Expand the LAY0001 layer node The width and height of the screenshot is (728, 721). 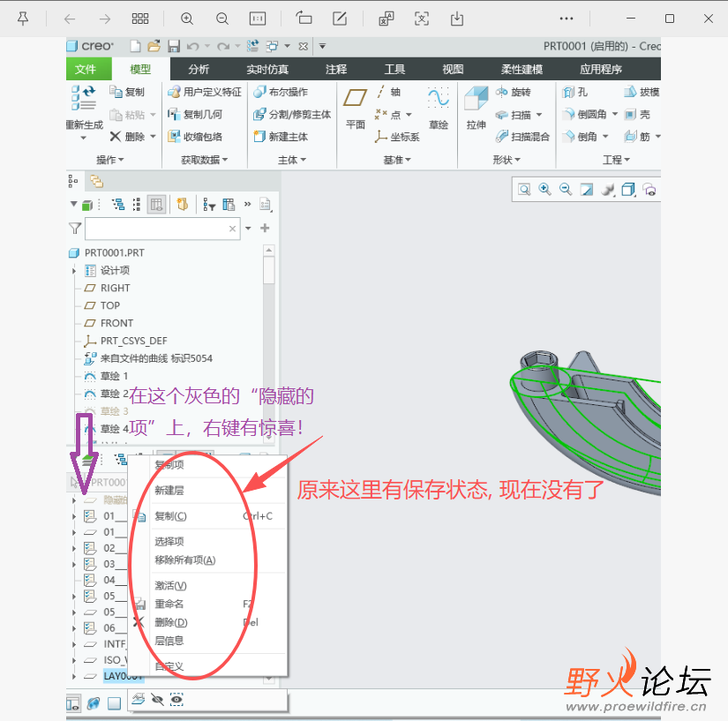point(73,676)
